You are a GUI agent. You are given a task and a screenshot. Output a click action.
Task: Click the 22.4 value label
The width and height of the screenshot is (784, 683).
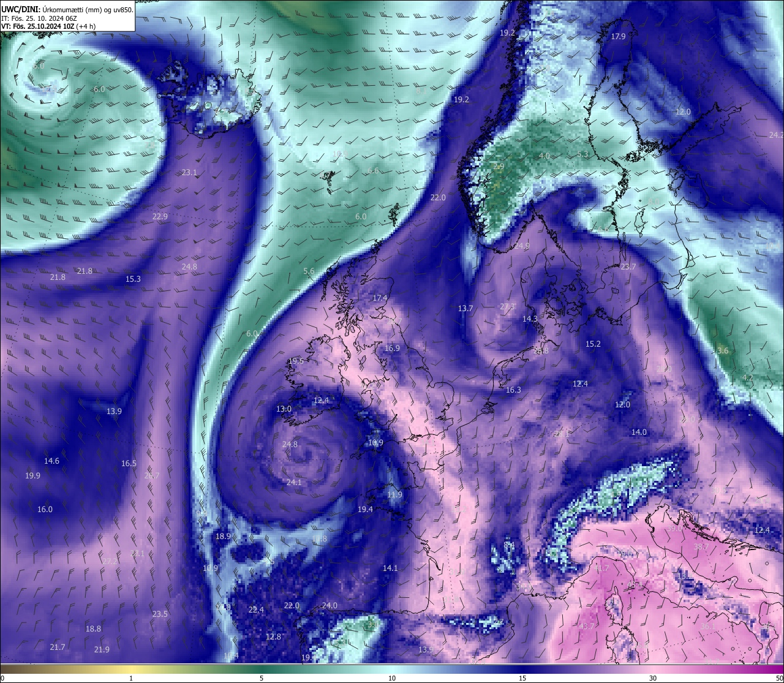(256, 609)
